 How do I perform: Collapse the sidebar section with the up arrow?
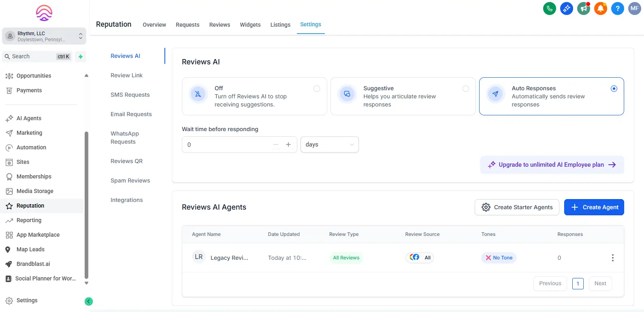pos(86,76)
